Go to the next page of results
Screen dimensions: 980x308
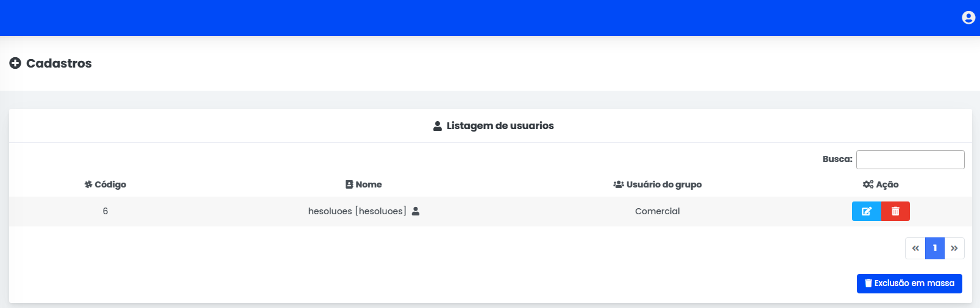tap(954, 248)
